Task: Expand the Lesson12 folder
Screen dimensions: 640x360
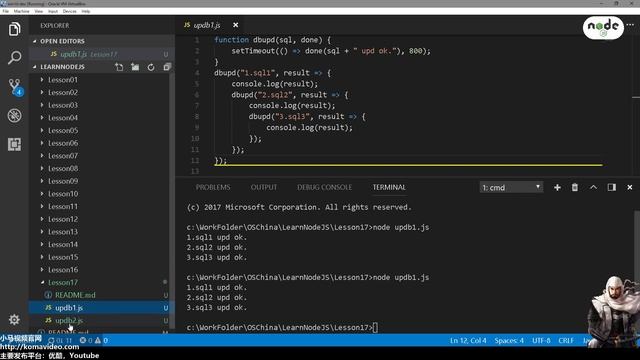Action: tap(100, 219)
